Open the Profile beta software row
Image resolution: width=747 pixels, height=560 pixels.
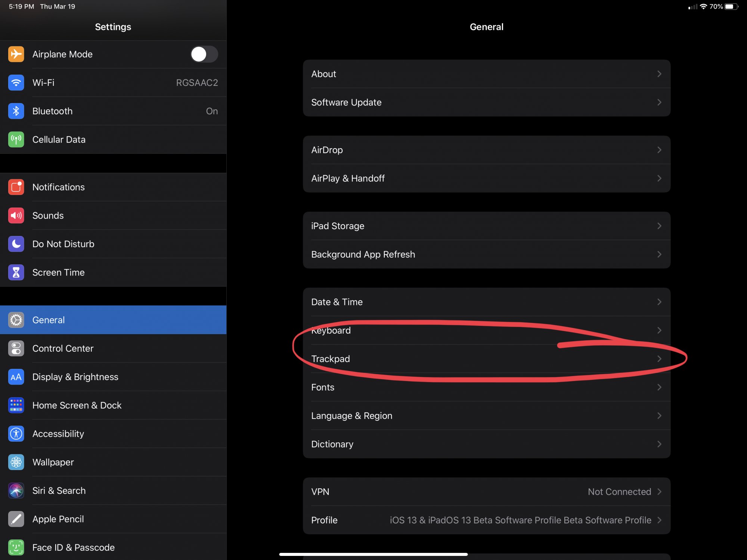(x=487, y=520)
